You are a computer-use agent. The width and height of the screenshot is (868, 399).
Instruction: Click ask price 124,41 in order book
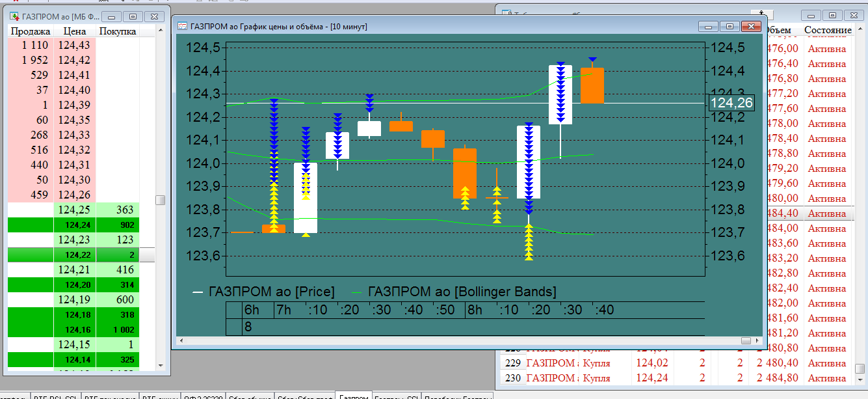tap(74, 76)
